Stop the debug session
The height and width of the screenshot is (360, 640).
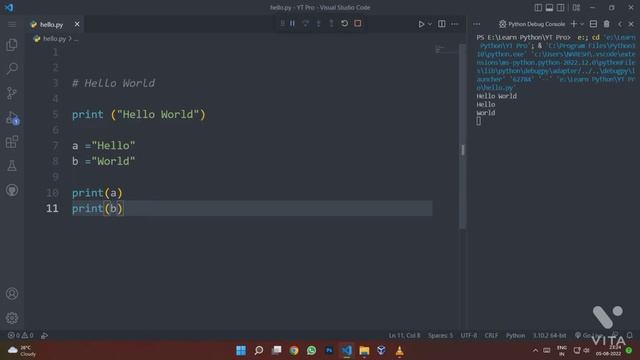click(x=358, y=24)
